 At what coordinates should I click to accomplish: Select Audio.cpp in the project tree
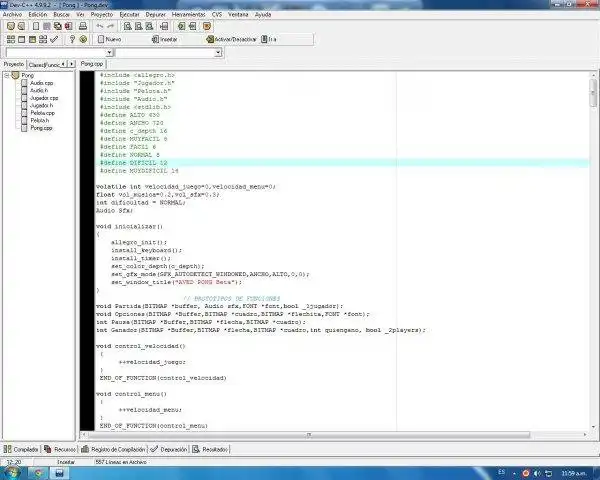[x=41, y=83]
